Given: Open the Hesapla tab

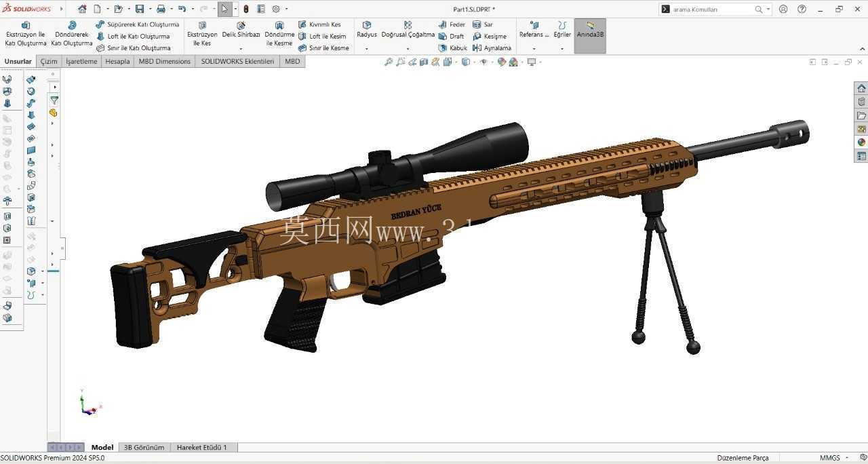Looking at the screenshot, I should click(x=117, y=61).
